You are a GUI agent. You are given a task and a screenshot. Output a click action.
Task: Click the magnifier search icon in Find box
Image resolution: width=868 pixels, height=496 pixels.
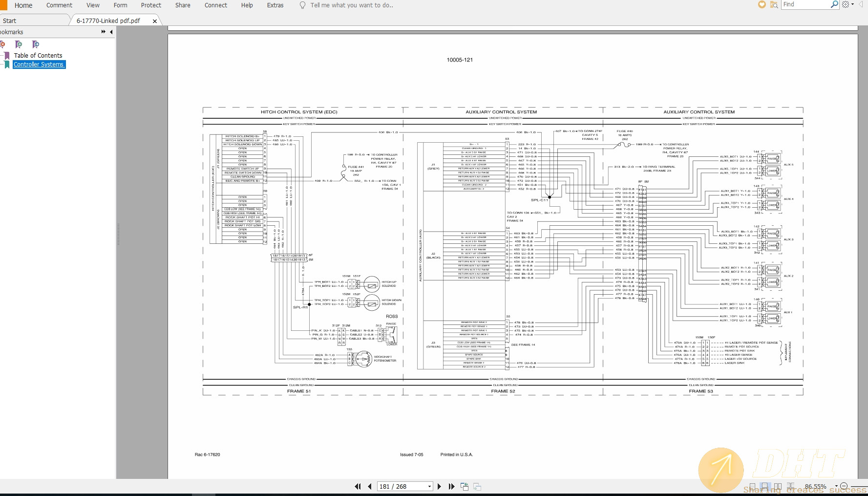834,4
